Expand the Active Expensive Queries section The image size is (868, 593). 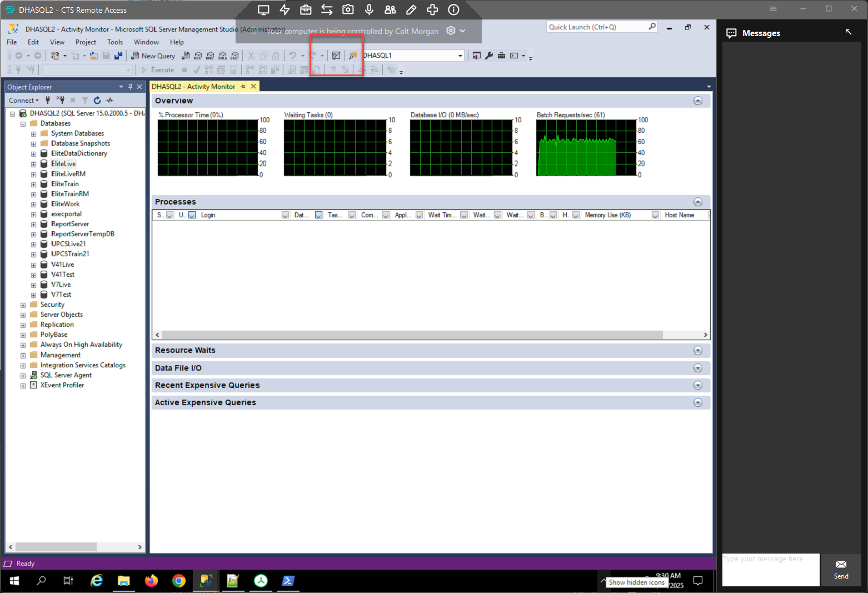[x=698, y=403]
